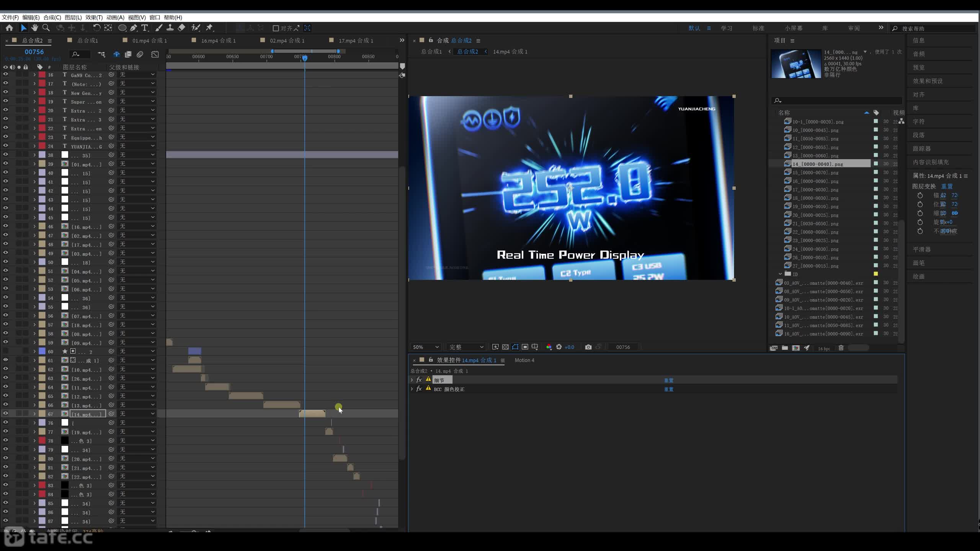Select the Hand tool
This screenshot has width=980, height=551.
pos(35,28)
